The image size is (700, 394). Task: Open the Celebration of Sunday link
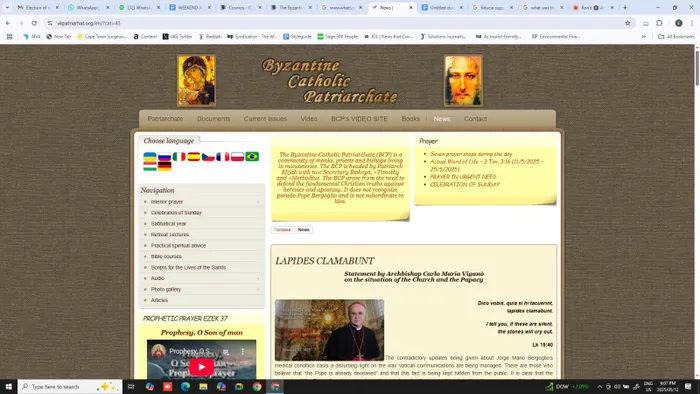point(176,213)
